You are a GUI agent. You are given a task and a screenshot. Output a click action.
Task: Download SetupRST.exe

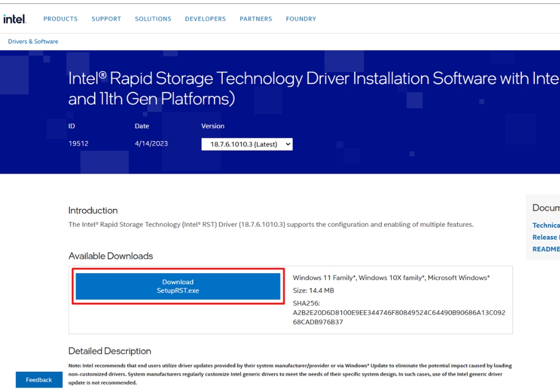(178, 286)
